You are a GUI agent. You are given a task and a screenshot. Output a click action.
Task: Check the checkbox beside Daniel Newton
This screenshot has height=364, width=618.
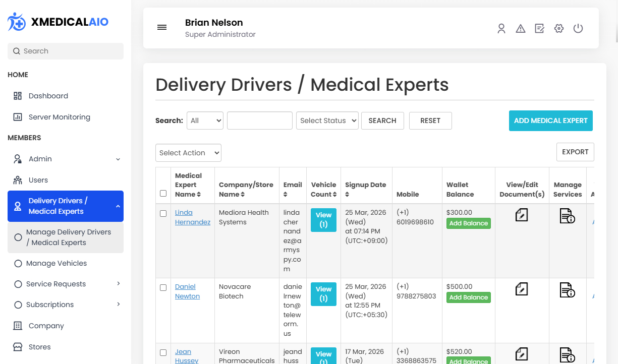163,287
